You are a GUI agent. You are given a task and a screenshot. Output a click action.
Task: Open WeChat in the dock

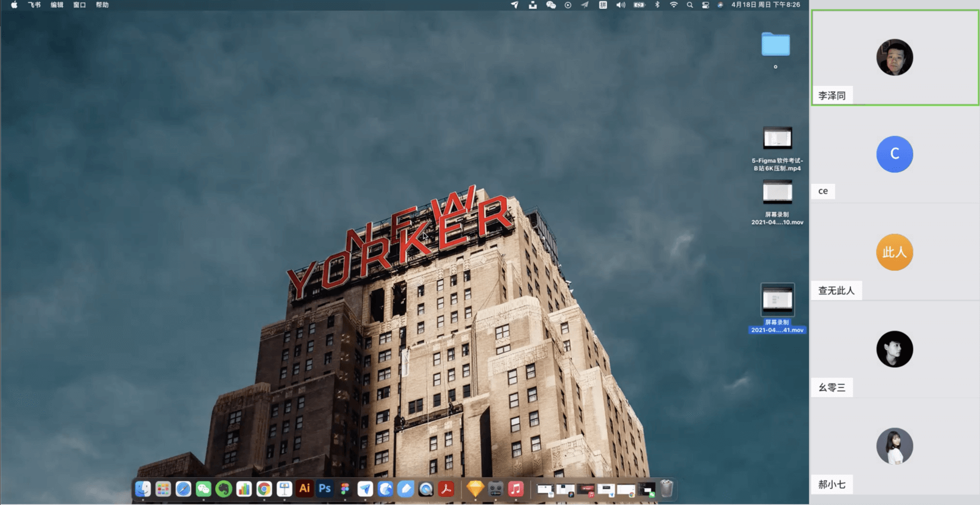point(203,489)
